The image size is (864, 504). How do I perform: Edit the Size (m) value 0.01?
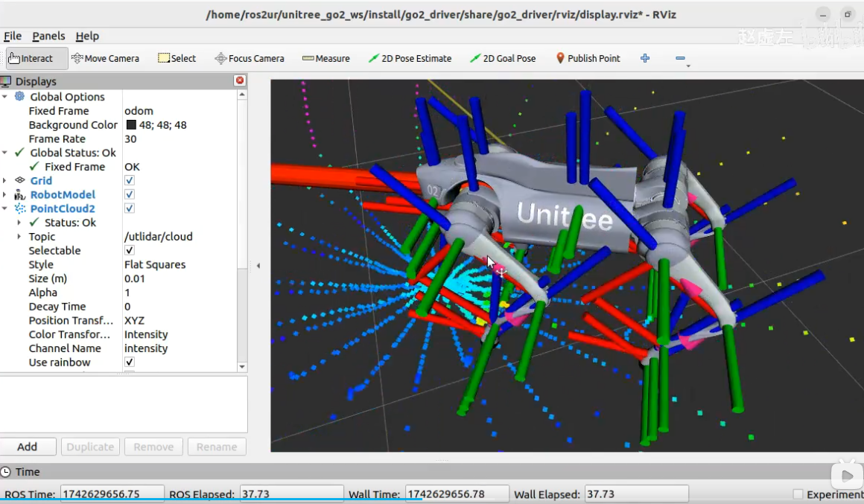[x=180, y=278]
